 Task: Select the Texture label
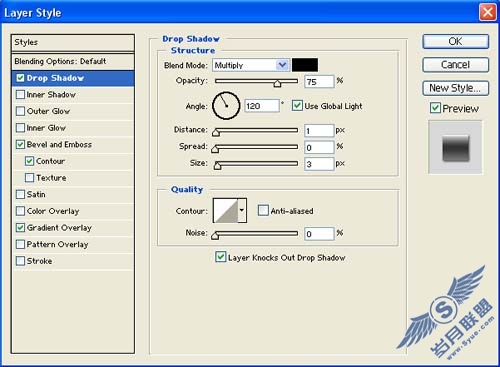(51, 178)
